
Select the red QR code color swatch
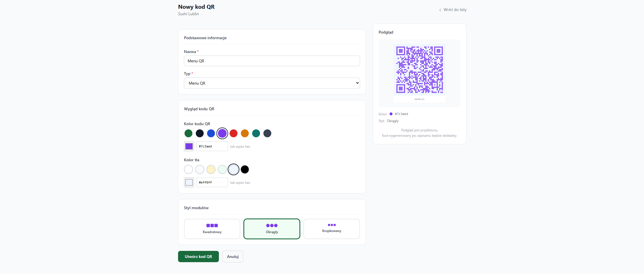[x=234, y=133]
